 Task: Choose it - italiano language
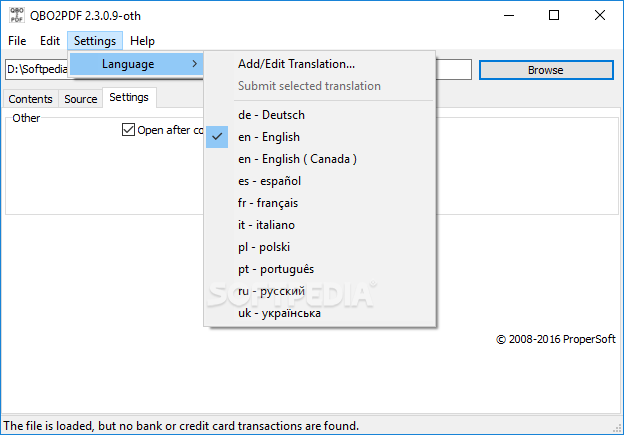click(319, 225)
